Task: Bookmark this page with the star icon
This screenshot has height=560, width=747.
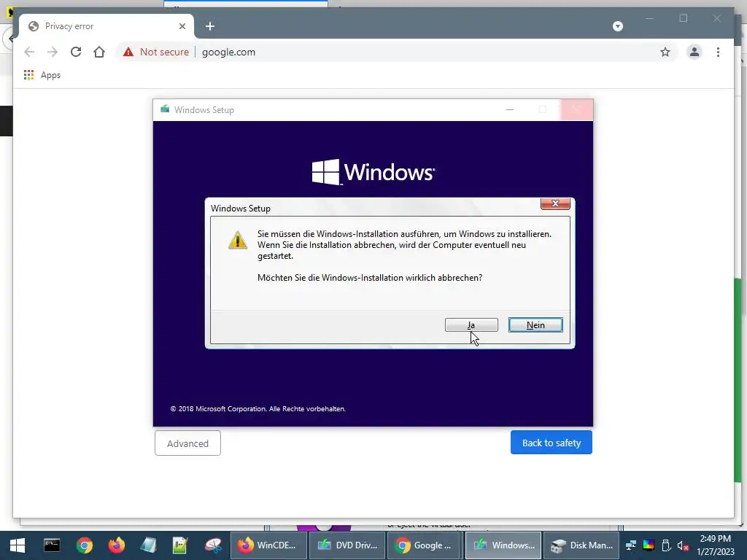Action: click(x=665, y=52)
